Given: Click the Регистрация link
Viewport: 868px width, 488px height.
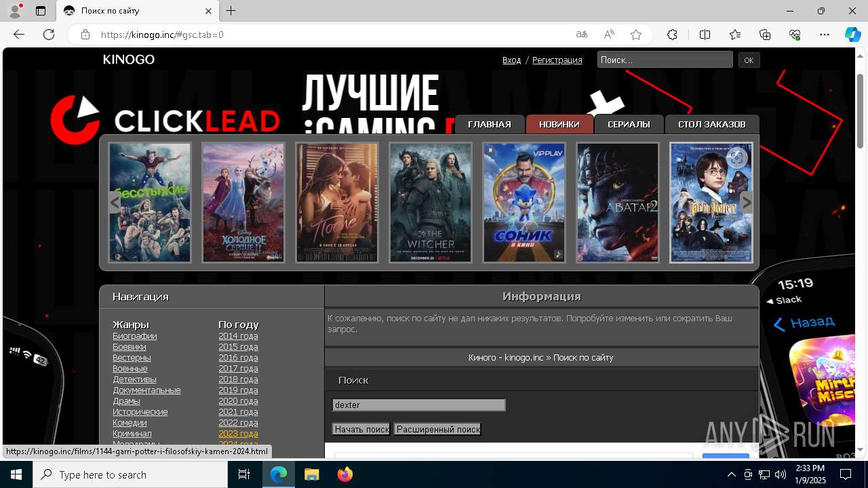Looking at the screenshot, I should click(557, 60).
